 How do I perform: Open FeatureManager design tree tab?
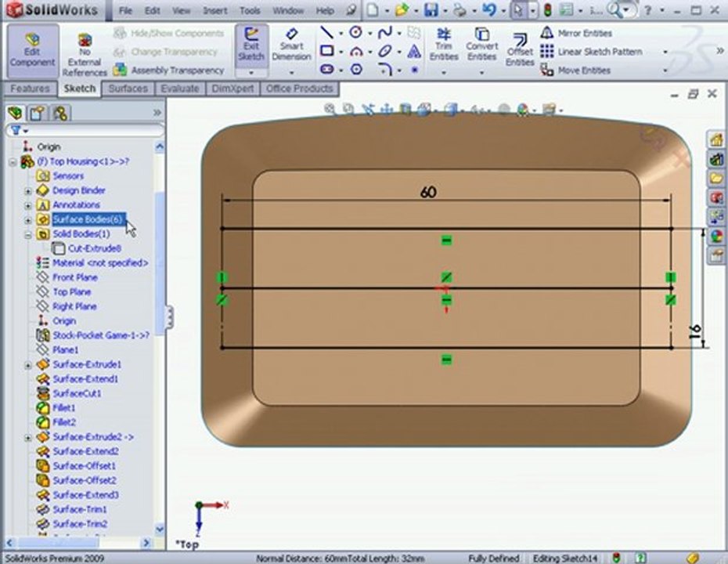point(15,113)
